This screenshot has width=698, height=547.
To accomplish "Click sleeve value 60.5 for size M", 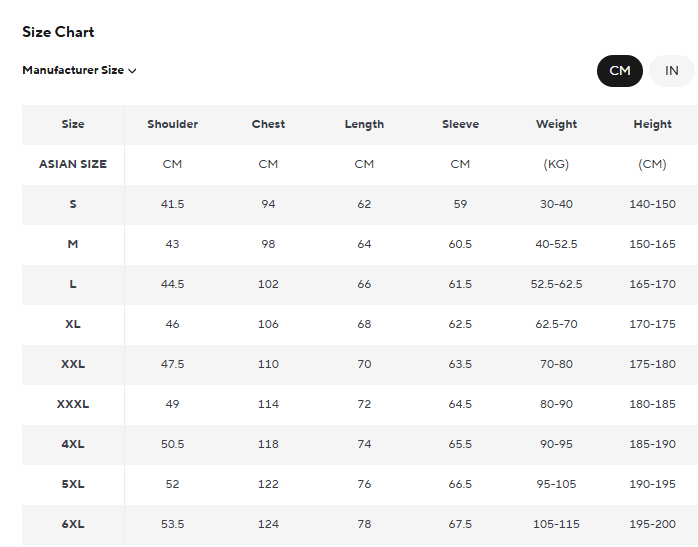I will (x=460, y=244).
